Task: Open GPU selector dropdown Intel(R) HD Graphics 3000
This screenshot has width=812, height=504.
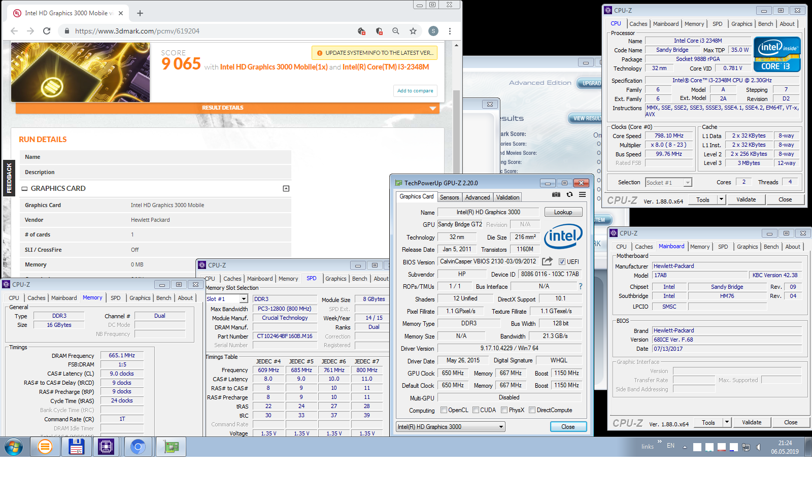Action: tap(450, 427)
